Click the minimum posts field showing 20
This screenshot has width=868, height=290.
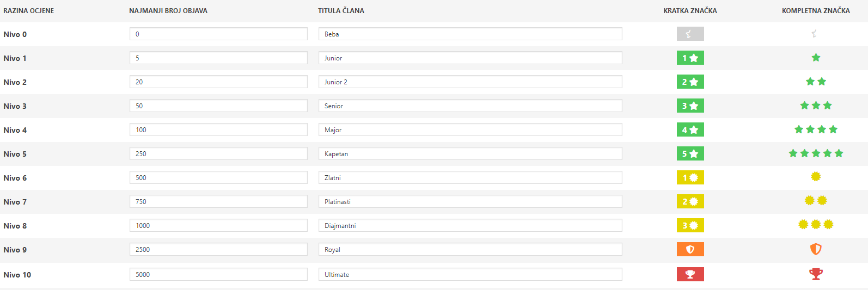218,82
